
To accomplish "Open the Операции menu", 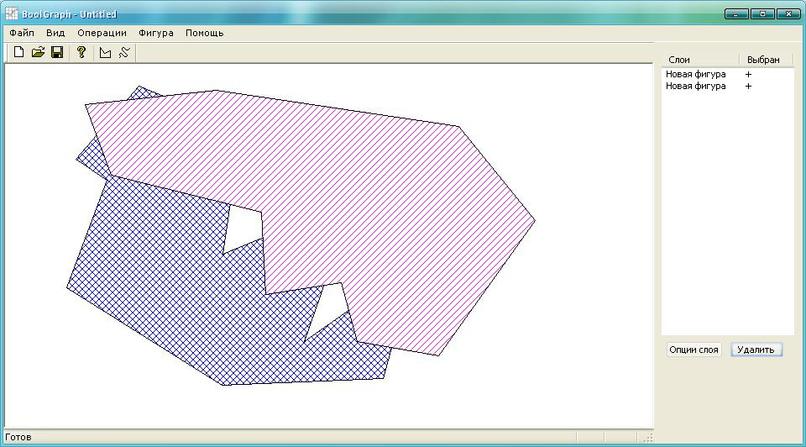I will click(102, 33).
